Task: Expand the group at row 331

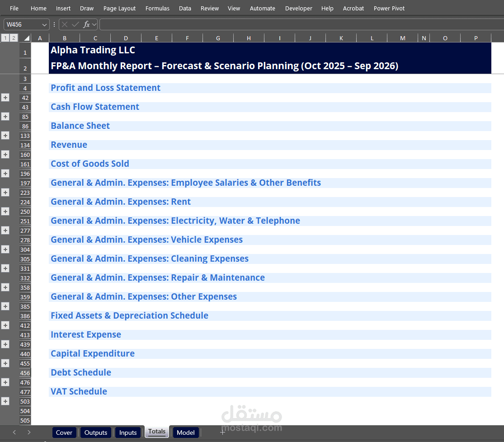Action: click(5, 268)
